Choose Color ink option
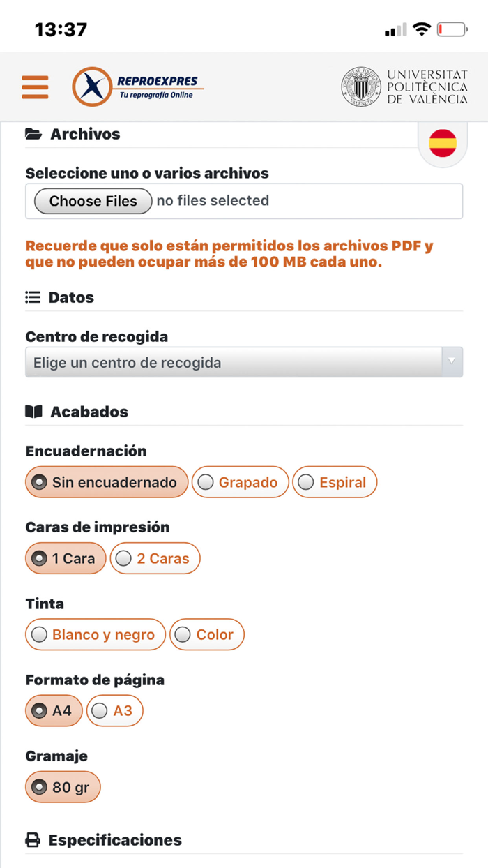Viewport: 488px width, 868px height. pos(207,634)
